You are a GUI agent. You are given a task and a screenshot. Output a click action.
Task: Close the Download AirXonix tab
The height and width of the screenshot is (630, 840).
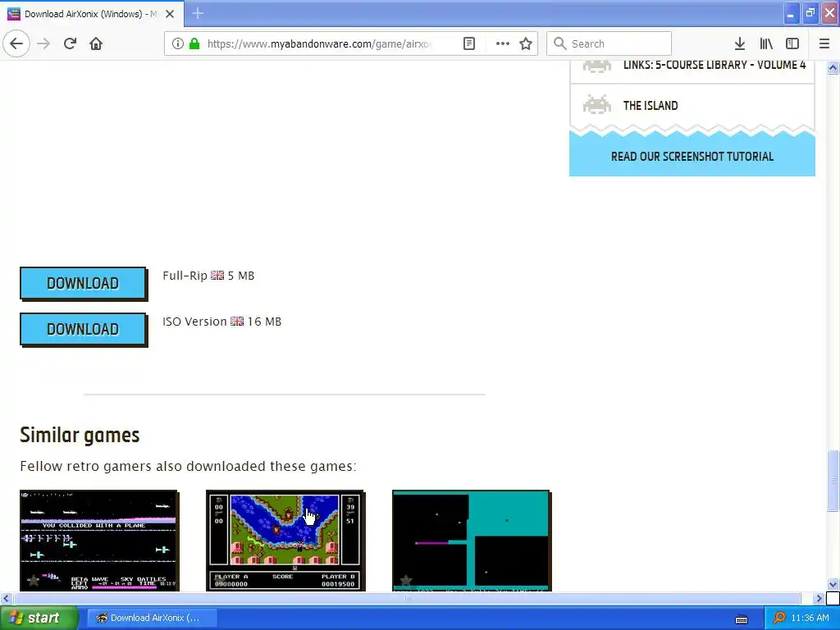click(x=170, y=14)
